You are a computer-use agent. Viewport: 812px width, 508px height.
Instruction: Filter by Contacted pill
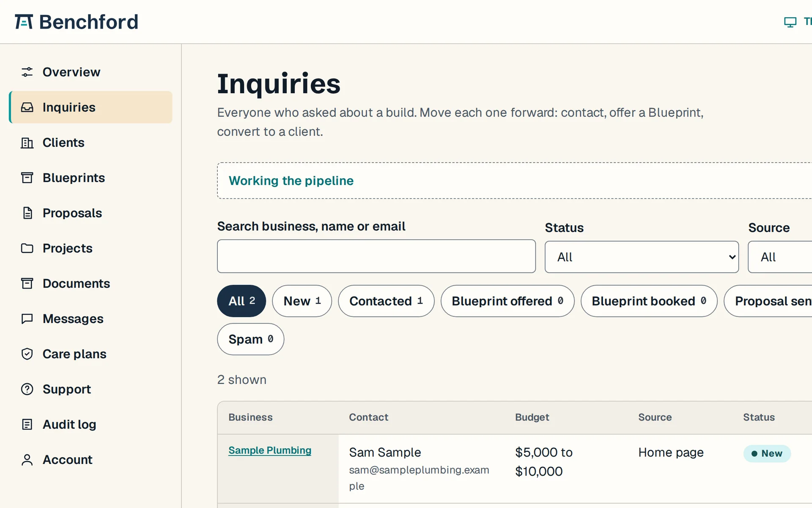[386, 301]
